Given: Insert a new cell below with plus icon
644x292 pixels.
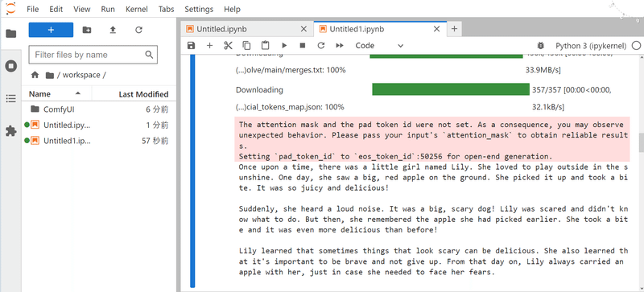Looking at the screenshot, I should [209, 46].
